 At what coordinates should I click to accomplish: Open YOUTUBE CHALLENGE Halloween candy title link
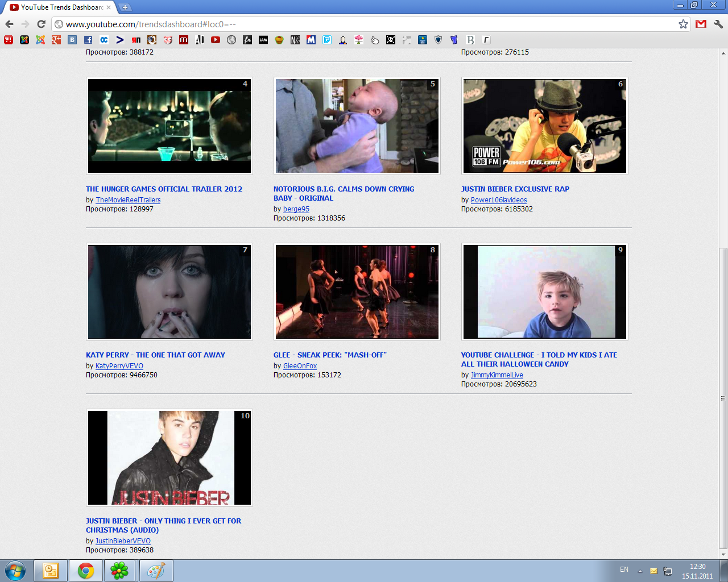coord(539,360)
